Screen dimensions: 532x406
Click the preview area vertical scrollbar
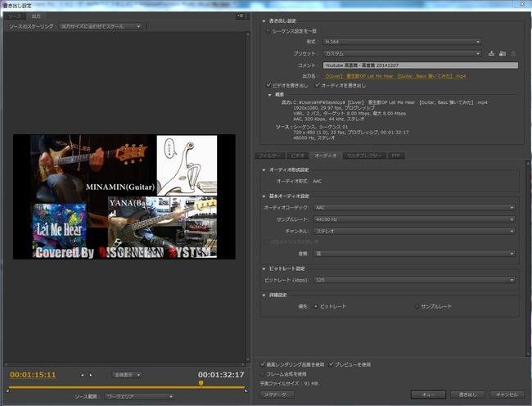pos(248,196)
